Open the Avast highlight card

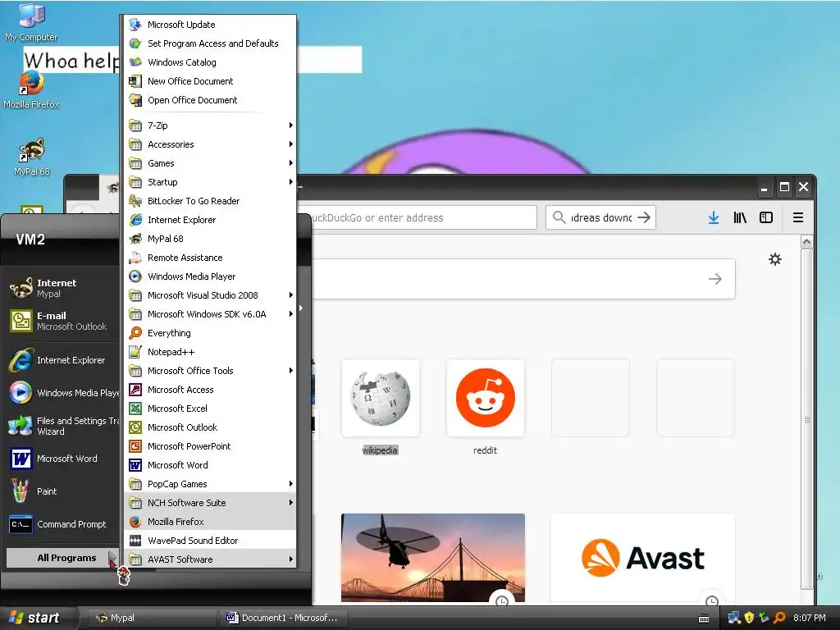coord(643,558)
